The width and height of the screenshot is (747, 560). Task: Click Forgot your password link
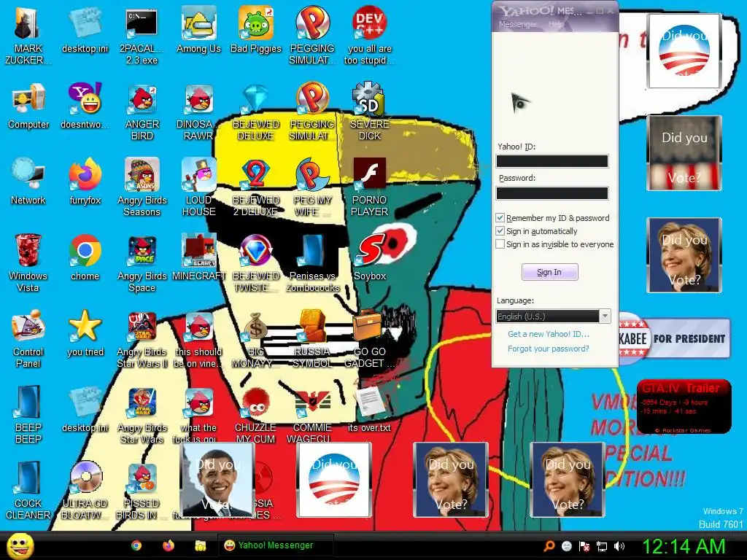tap(549, 349)
